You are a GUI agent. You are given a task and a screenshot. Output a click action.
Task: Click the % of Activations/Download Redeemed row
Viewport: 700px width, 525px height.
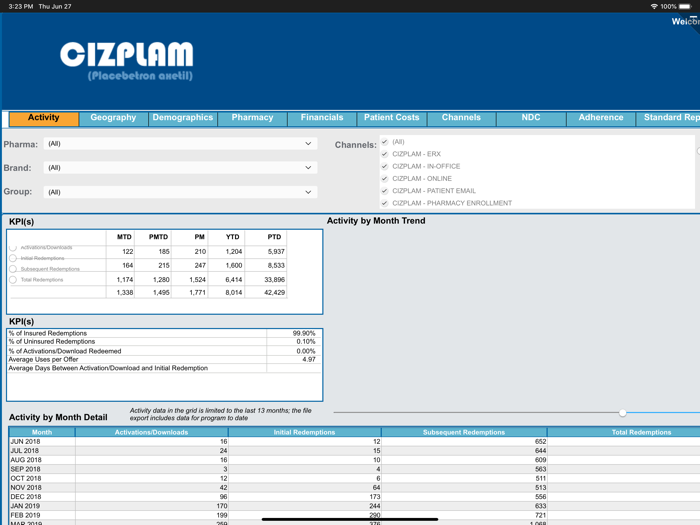coord(164,351)
